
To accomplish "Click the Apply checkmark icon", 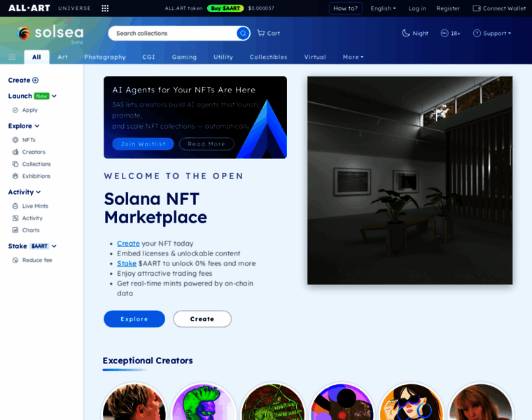I will (15, 110).
